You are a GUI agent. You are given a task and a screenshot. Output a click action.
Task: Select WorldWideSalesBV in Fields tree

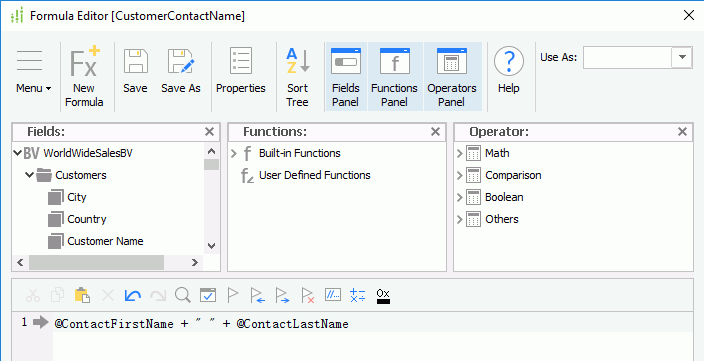[x=88, y=153]
